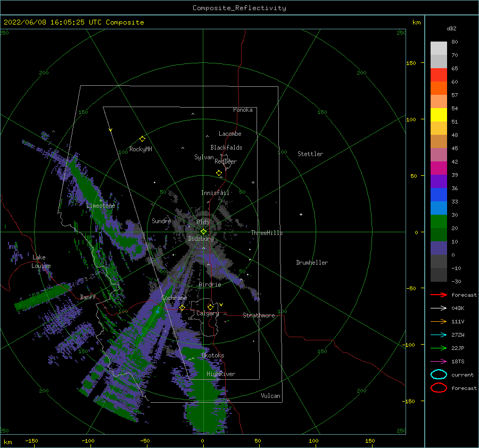Click the 39 dBZ magenta color swatch
479x448 pixels.
tap(439, 168)
